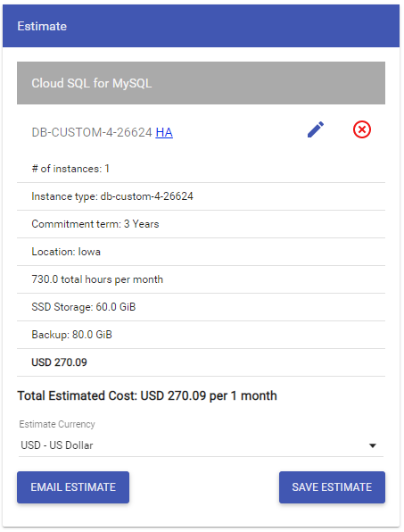
Task: Click the dropdown arrow beside USD - US Dollar
Action: point(373,445)
